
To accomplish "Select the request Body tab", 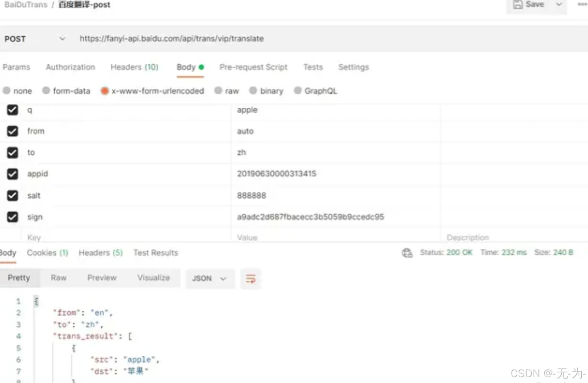I will coord(190,67).
